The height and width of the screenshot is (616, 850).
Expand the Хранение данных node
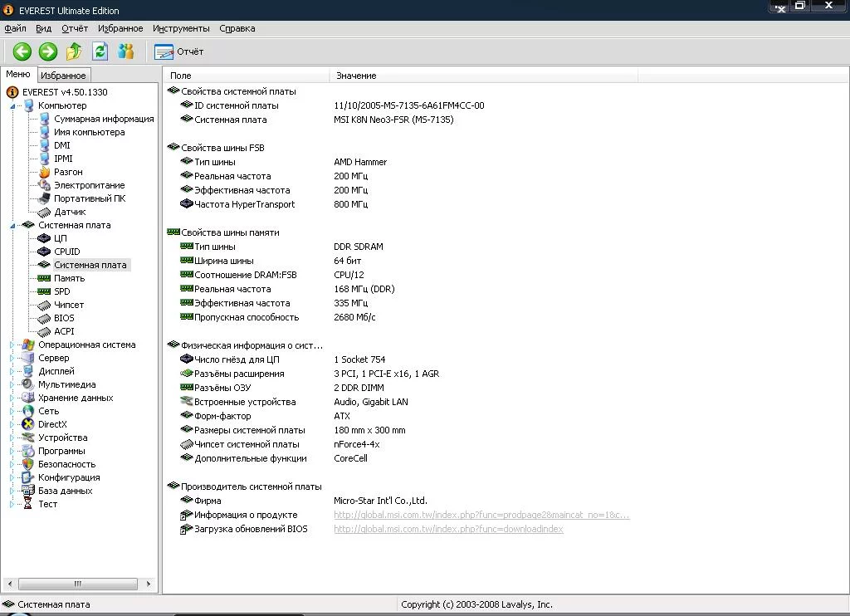coord(12,398)
